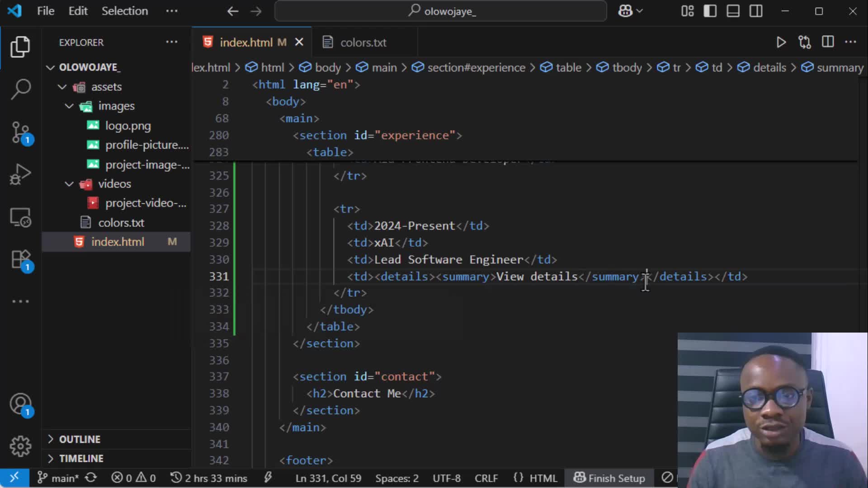Synchronize changes icon in status bar
Screen dimensions: 868x488
point(91,478)
